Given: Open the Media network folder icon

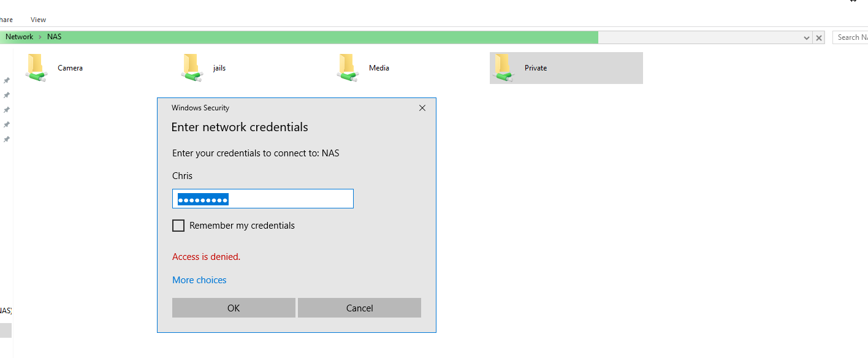Looking at the screenshot, I should (348, 68).
